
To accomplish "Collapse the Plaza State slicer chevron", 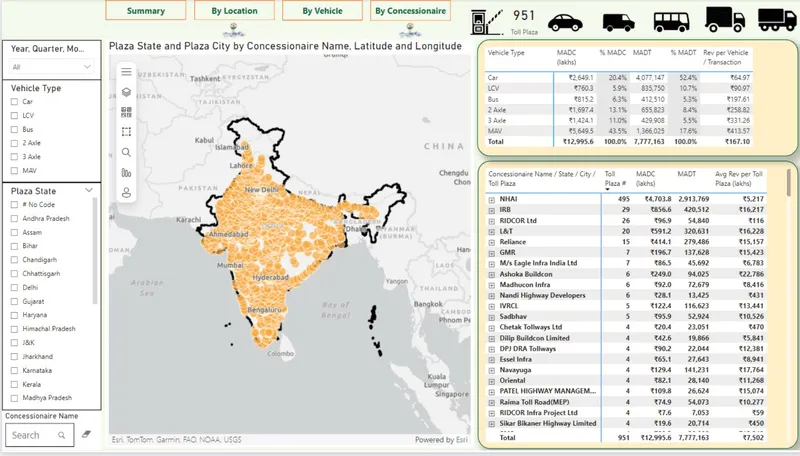I will (89, 190).
